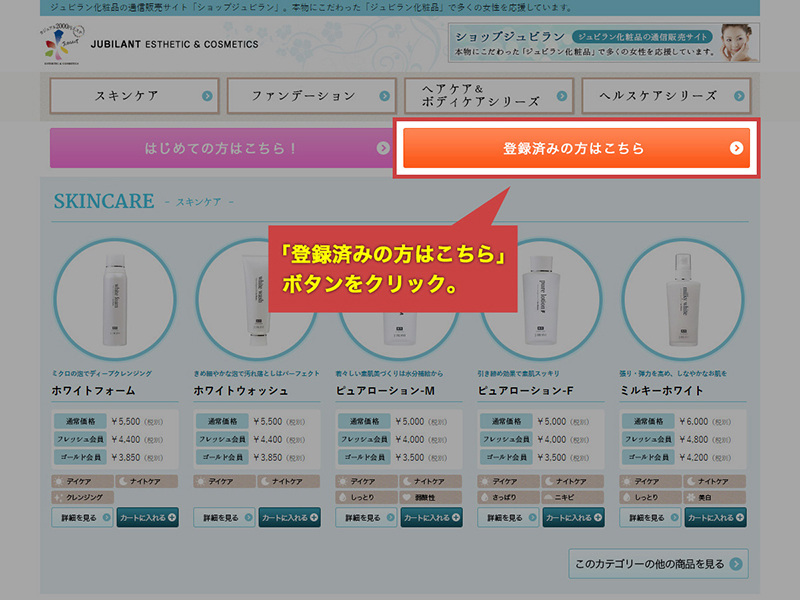Screen dimensions: 800x600
Task: Open the ホワイトフォーム product image
Action: (115, 299)
